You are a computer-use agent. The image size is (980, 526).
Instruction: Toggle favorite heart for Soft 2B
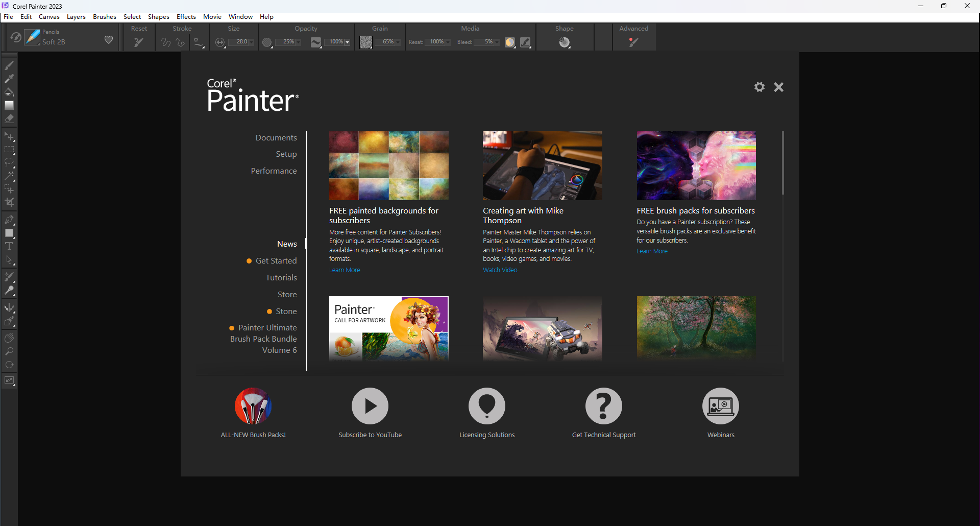[109, 40]
